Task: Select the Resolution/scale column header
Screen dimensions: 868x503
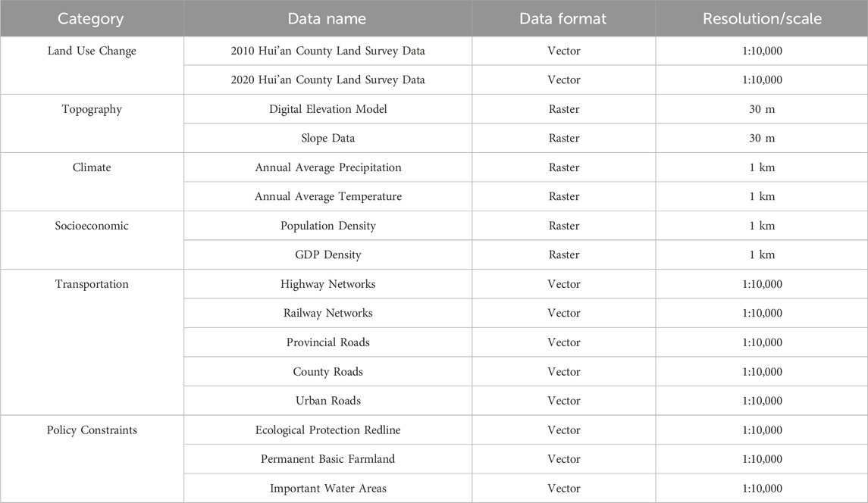Action: 762,19
